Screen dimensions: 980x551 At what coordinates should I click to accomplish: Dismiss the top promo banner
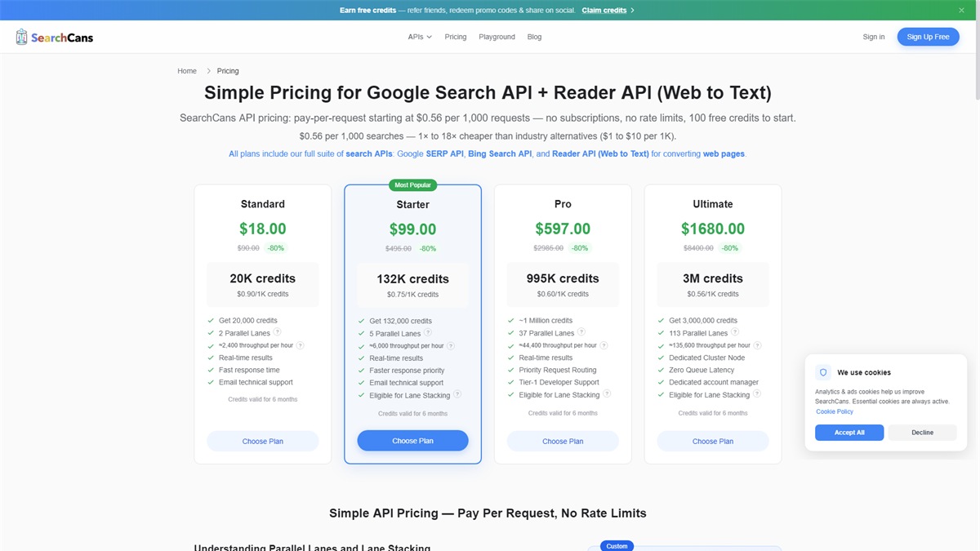[961, 10]
